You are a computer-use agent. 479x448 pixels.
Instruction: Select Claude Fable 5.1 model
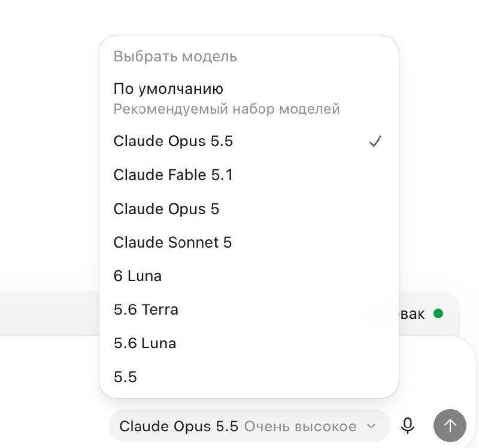point(249,175)
